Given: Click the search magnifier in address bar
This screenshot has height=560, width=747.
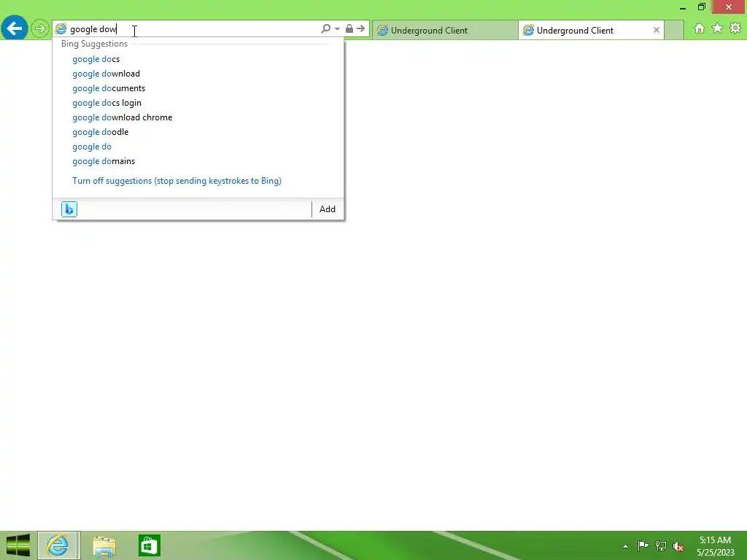Looking at the screenshot, I should (x=325, y=28).
